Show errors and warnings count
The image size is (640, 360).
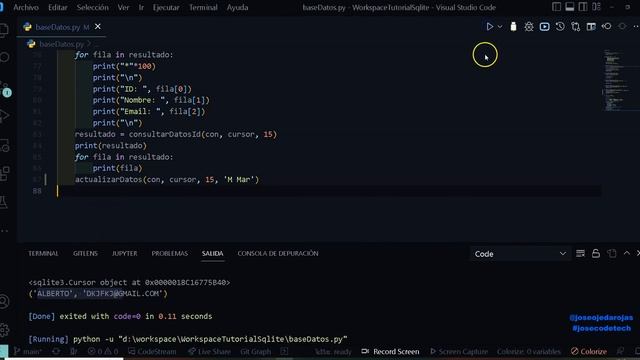[103, 351]
